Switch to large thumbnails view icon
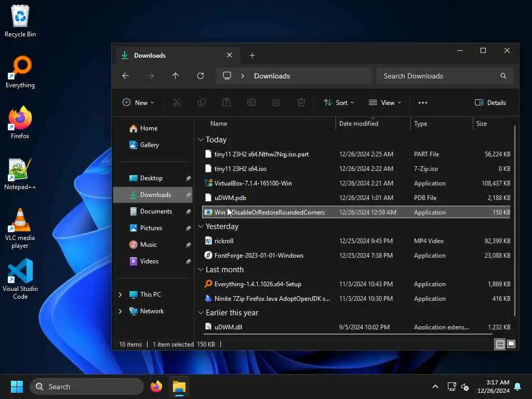 511,344
